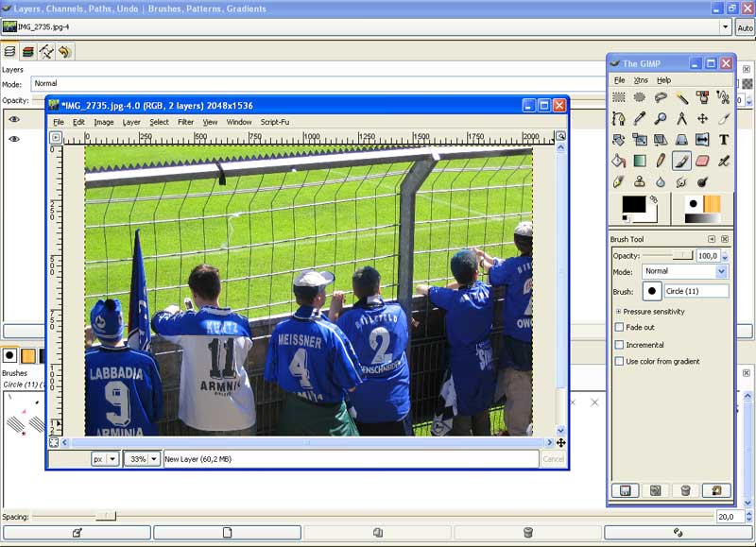
Task: Toggle Quick Mask in image window corner
Action: click(54, 442)
